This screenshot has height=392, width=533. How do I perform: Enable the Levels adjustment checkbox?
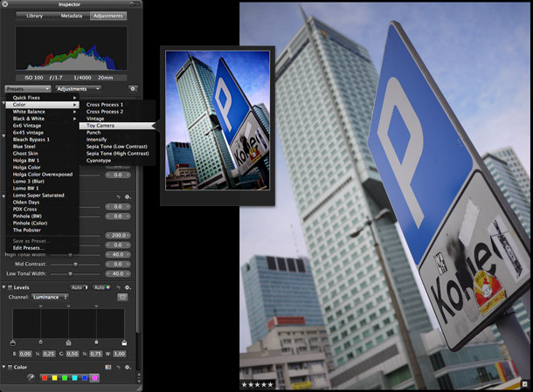(10, 287)
